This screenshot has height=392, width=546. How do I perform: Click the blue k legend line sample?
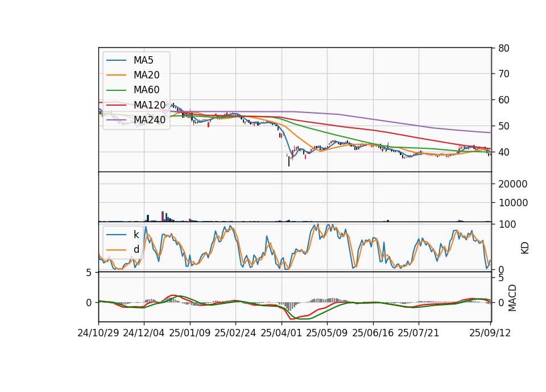[x=116, y=235]
